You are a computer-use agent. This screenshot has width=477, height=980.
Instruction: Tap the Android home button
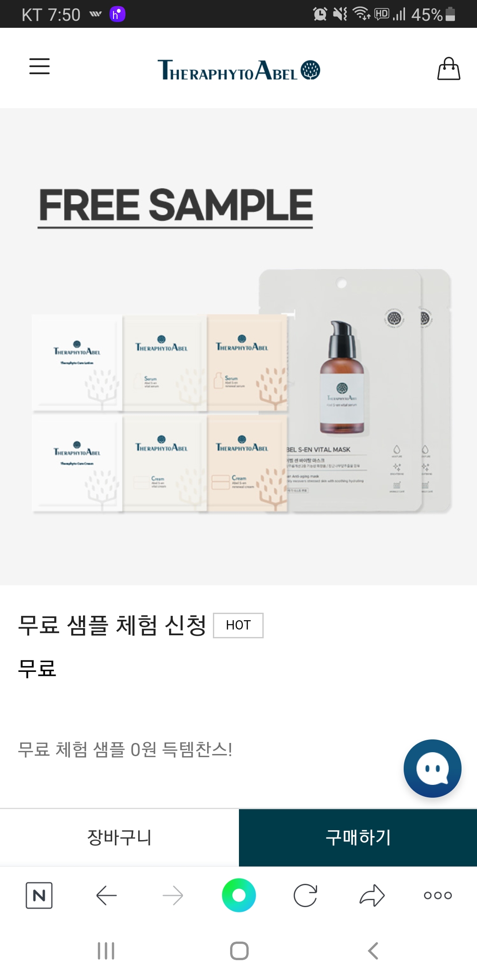(239, 951)
